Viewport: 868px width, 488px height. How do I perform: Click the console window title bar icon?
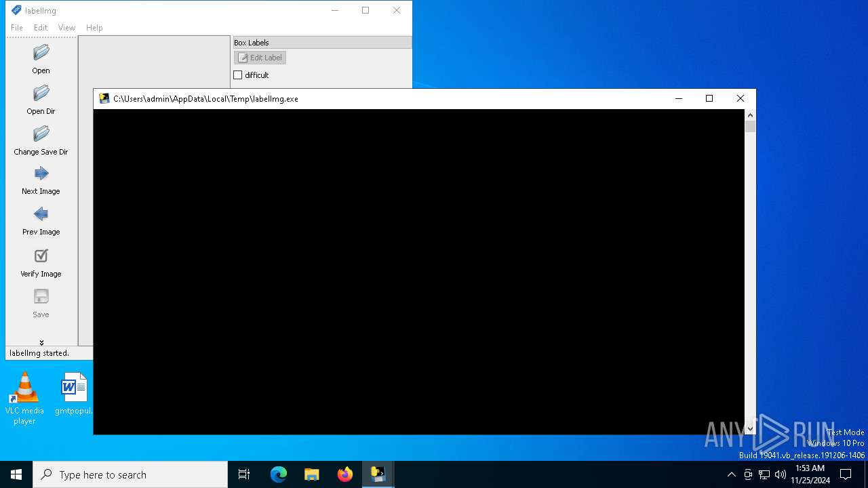tap(104, 98)
